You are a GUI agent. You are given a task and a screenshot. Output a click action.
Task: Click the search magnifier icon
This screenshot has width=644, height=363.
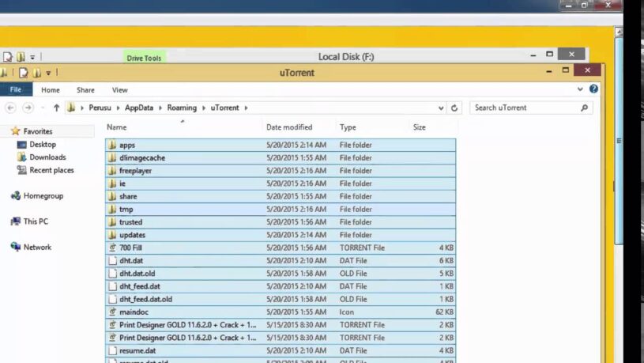[x=585, y=108]
